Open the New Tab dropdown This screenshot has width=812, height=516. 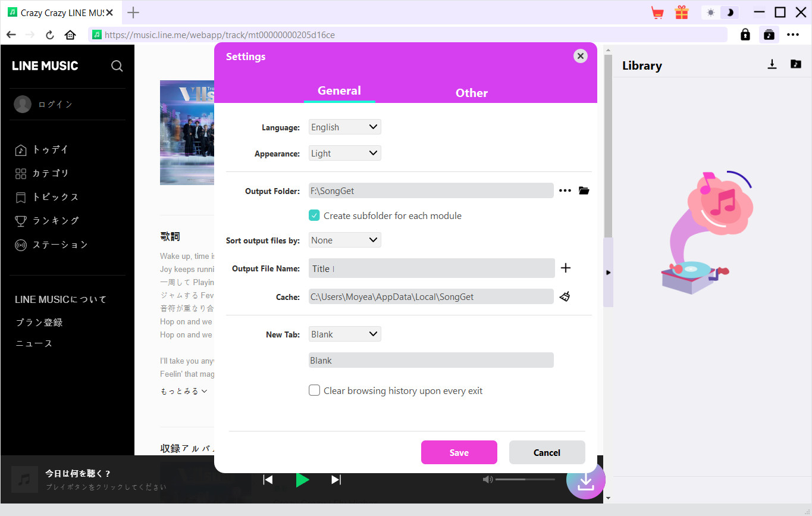pos(345,334)
